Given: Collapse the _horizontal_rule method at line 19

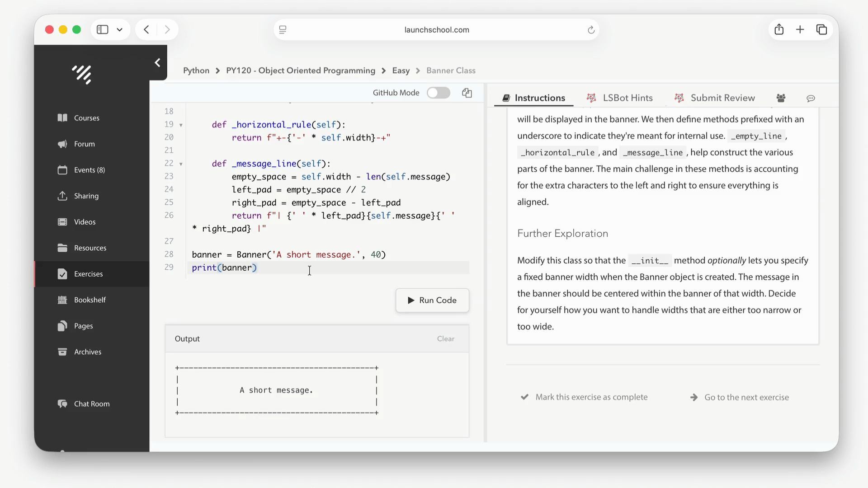Looking at the screenshot, I should click(x=180, y=125).
